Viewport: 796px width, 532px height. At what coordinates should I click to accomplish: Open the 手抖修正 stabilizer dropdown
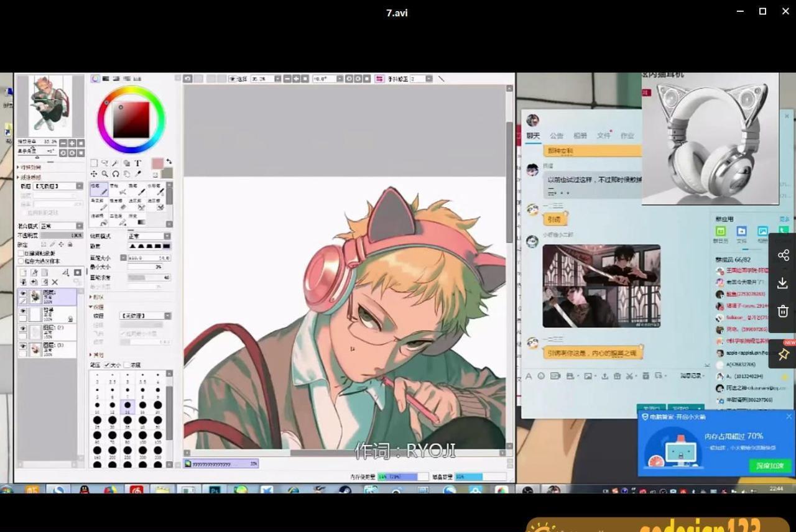coord(420,79)
